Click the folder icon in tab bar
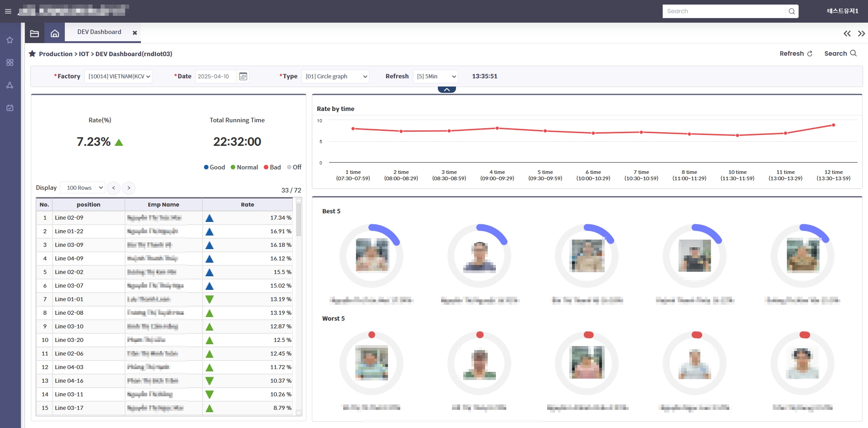Screen dimensions: 868x428 pyautogui.click(x=34, y=34)
